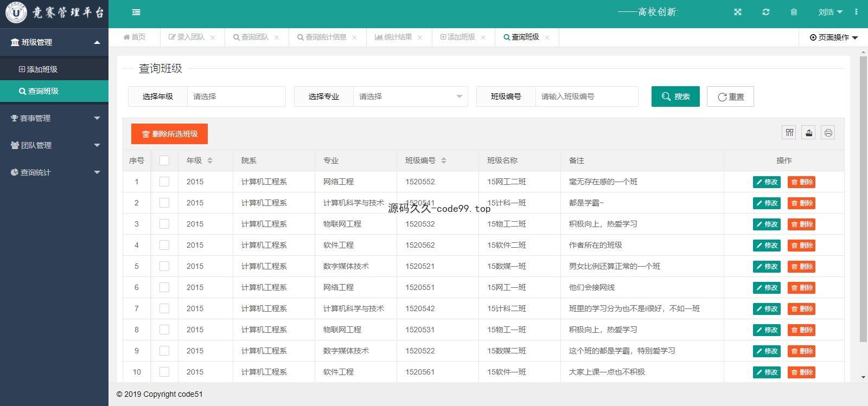Expand the 查询统计 sidebar section
The image size is (868, 406).
click(x=54, y=172)
